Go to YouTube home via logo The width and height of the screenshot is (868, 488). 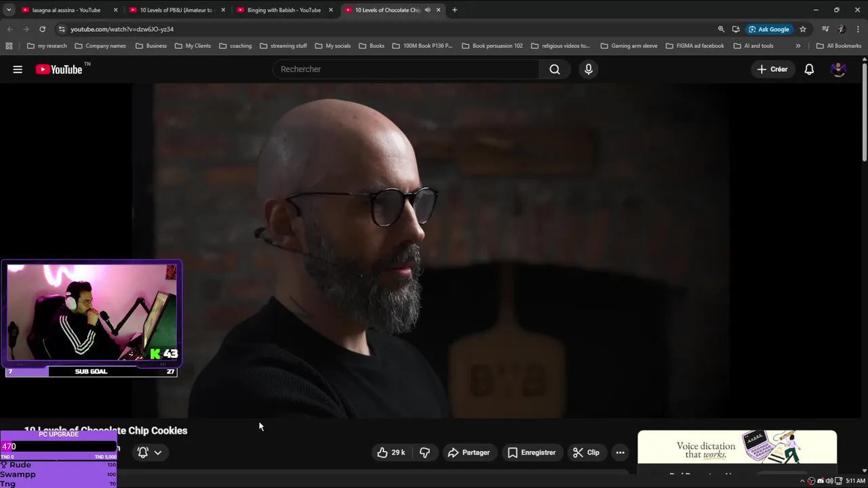(x=58, y=69)
